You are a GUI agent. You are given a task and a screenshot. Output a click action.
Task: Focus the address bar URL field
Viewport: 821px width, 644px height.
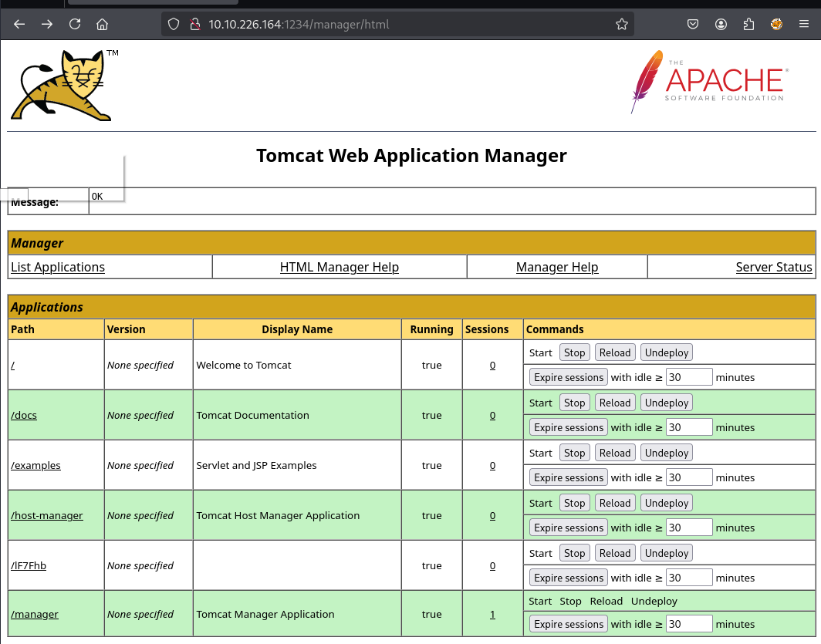398,24
